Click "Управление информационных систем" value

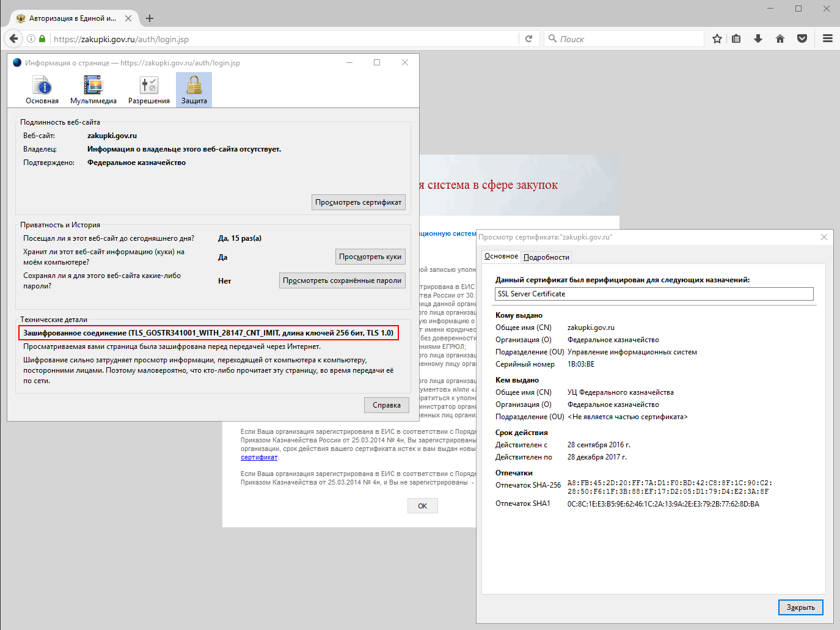[x=632, y=352]
